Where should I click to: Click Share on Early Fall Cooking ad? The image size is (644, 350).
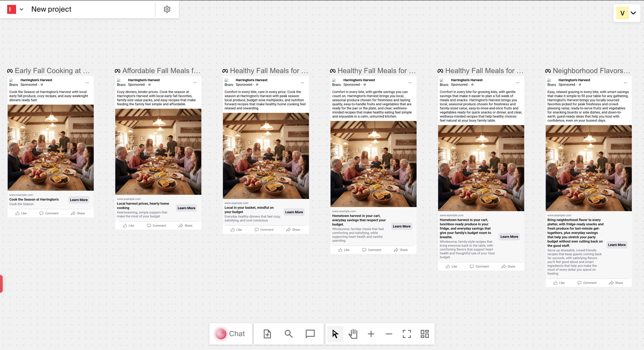78,213
